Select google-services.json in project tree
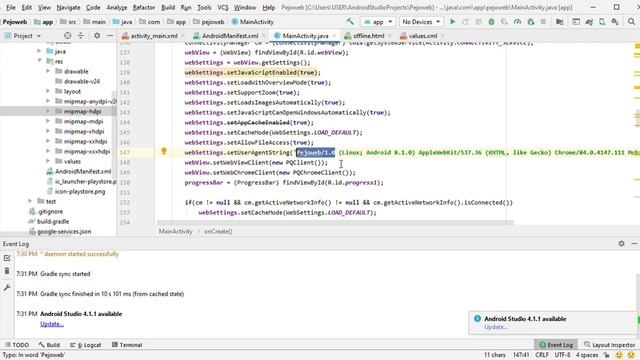640x360 pixels. pos(64,231)
